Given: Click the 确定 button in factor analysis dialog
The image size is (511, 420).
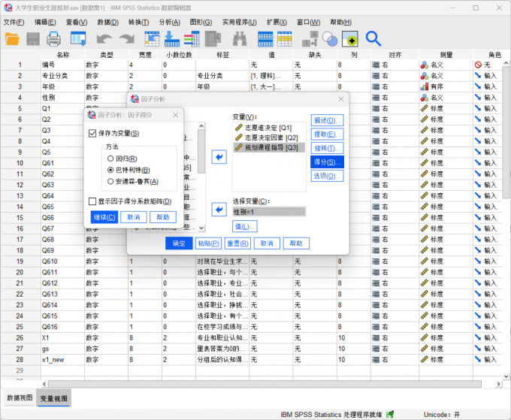Looking at the screenshot, I should click(x=179, y=243).
